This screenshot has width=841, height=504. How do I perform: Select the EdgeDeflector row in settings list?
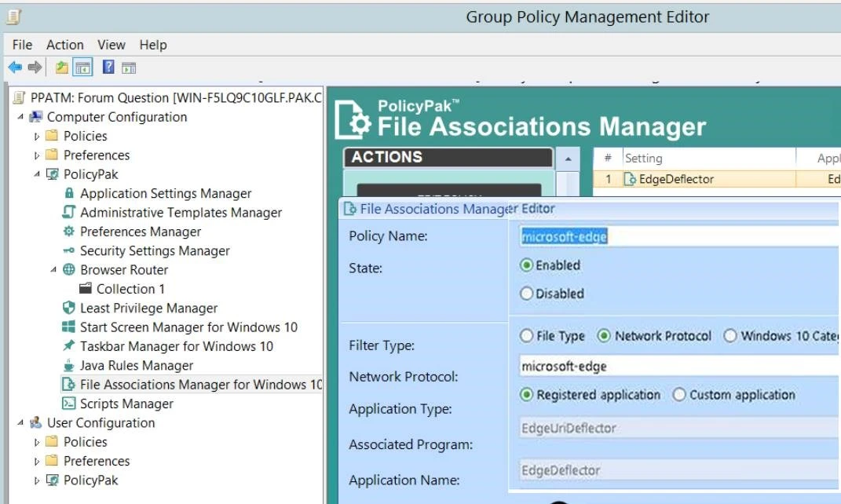click(675, 179)
